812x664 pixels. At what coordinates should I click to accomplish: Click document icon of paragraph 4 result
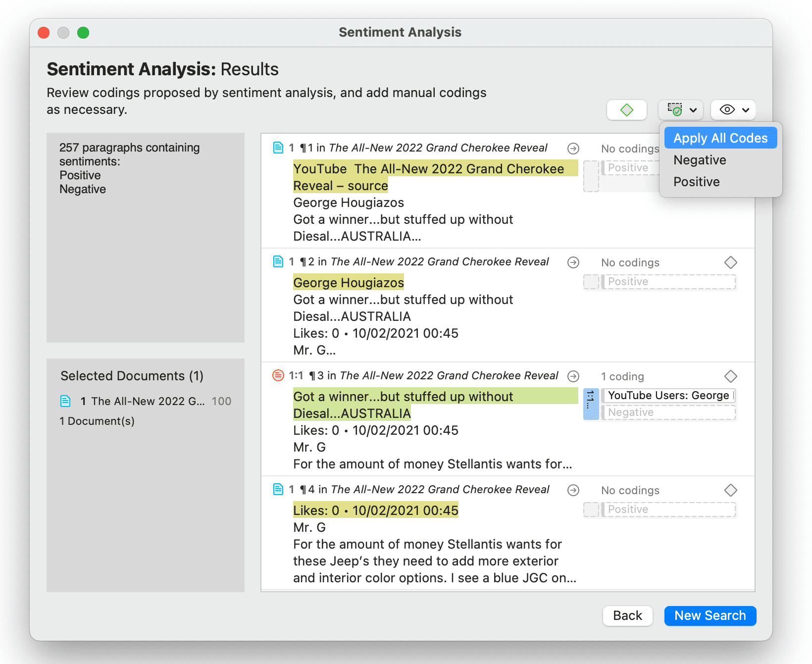[278, 489]
